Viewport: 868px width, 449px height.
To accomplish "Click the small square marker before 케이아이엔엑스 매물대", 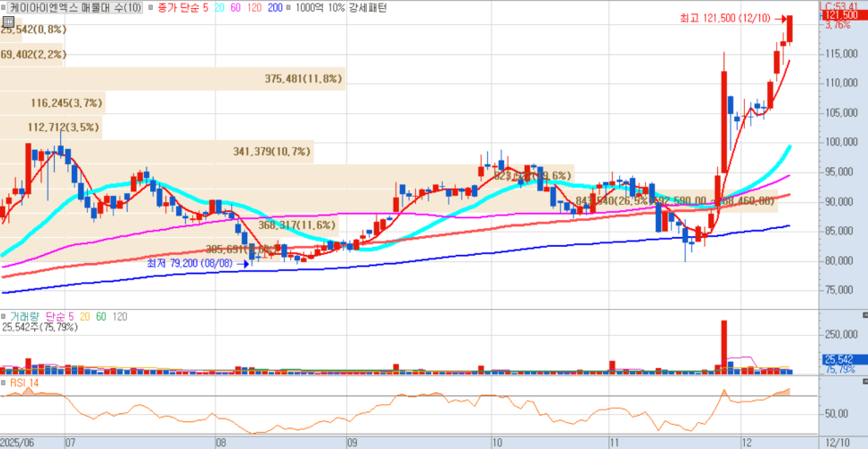I will pos(5,8).
